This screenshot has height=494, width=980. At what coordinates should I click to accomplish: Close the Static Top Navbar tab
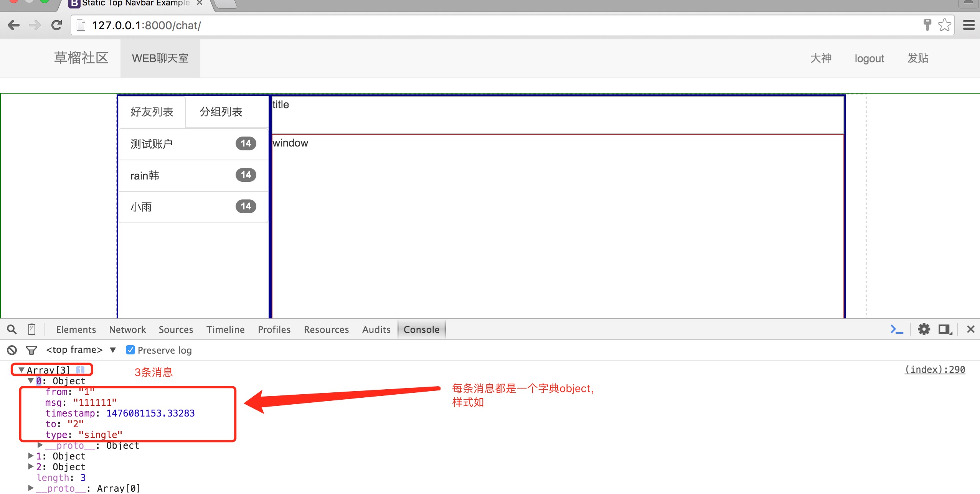click(x=199, y=3)
